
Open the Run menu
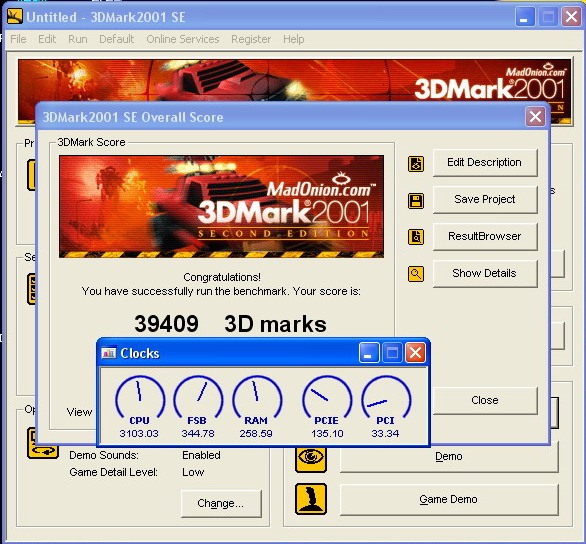click(x=78, y=39)
